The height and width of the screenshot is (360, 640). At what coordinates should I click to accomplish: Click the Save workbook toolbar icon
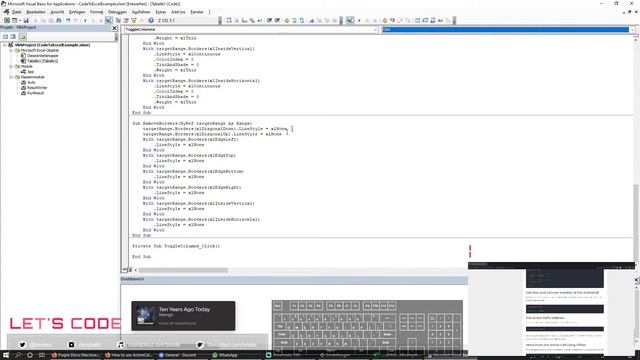point(26,20)
